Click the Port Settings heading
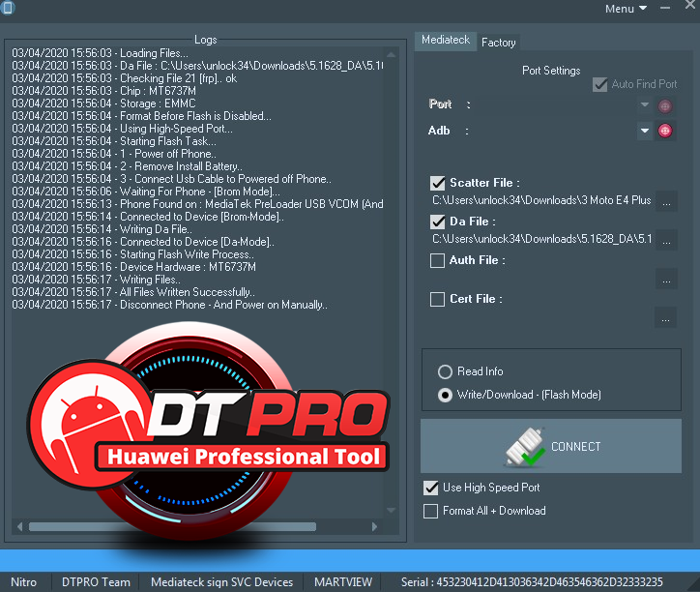The height and width of the screenshot is (592, 700). (551, 71)
